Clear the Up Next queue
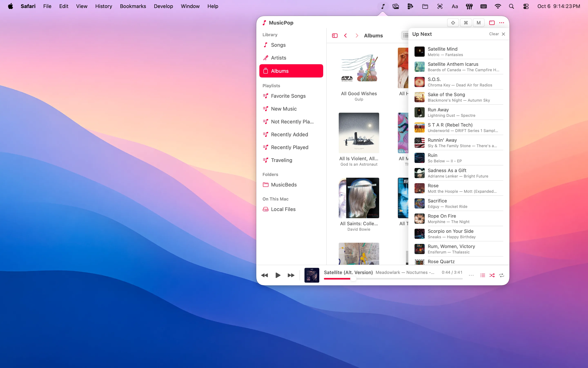588x368 pixels. (x=494, y=34)
